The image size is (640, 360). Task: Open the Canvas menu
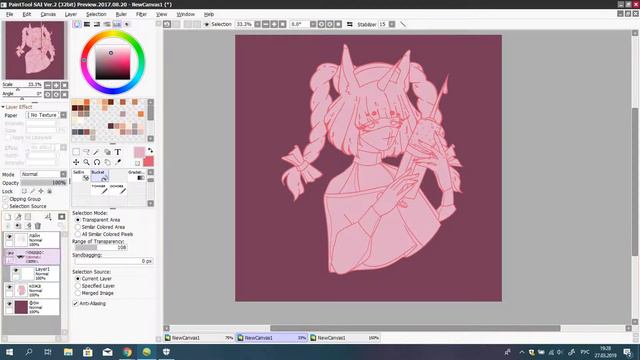(x=48, y=14)
